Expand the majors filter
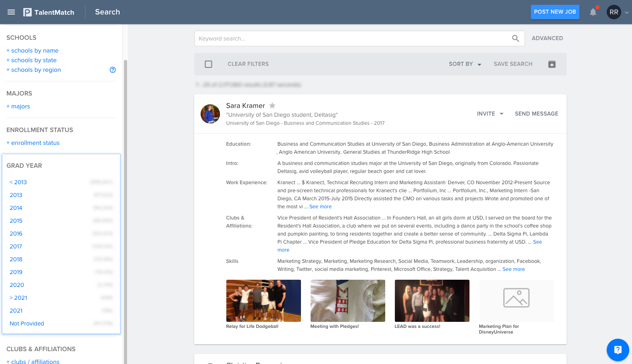Viewport: 632px width, 364px height. click(x=18, y=106)
